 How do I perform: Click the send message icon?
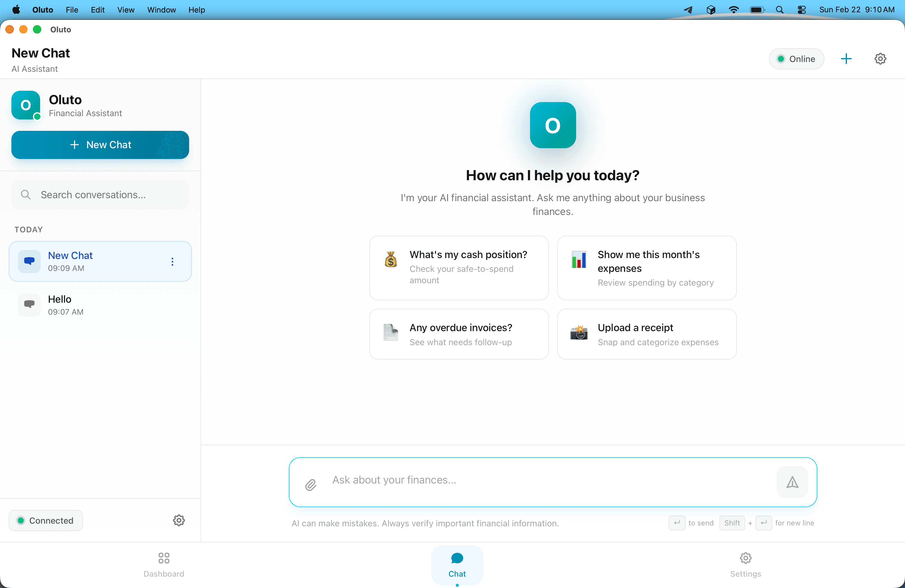click(x=792, y=482)
